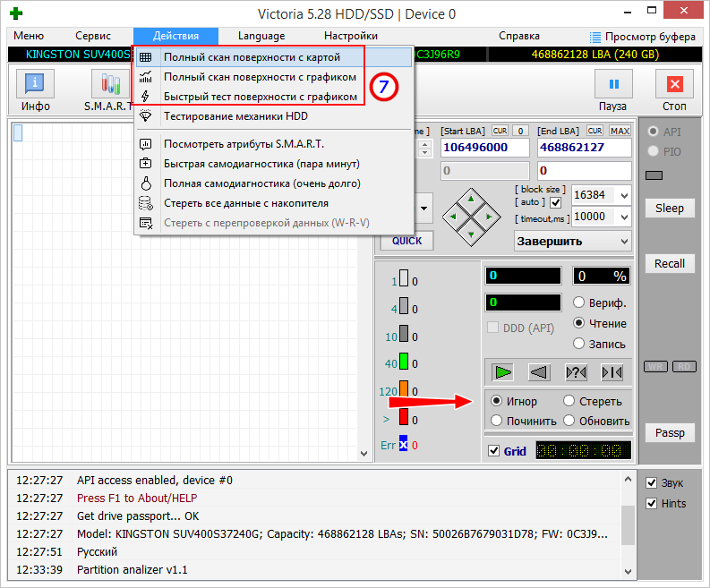Click the random seek ?-arrows button
Image resolution: width=710 pixels, height=588 pixels.
[576, 372]
